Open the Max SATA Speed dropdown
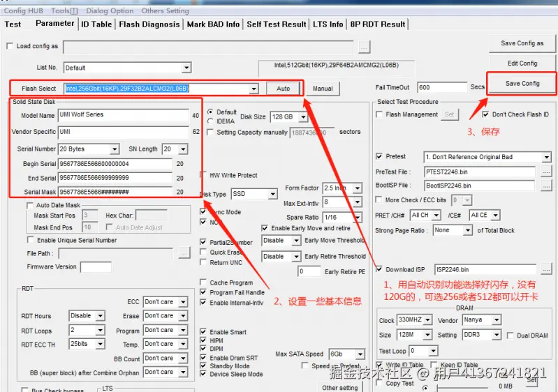The width and height of the screenshot is (558, 392). click(360, 354)
